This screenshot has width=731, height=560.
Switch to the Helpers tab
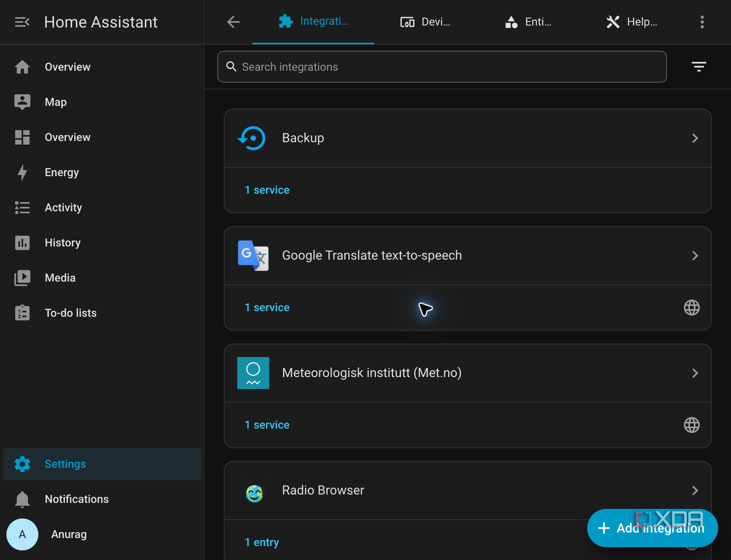pyautogui.click(x=631, y=22)
